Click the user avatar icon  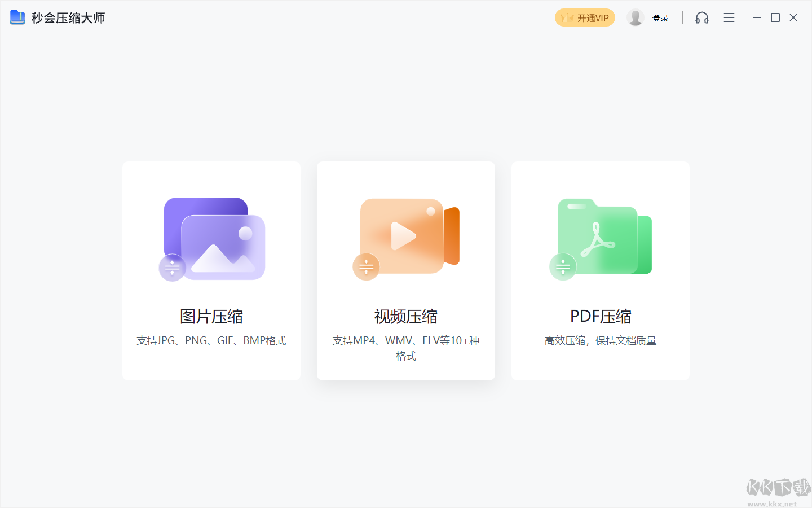coord(636,17)
